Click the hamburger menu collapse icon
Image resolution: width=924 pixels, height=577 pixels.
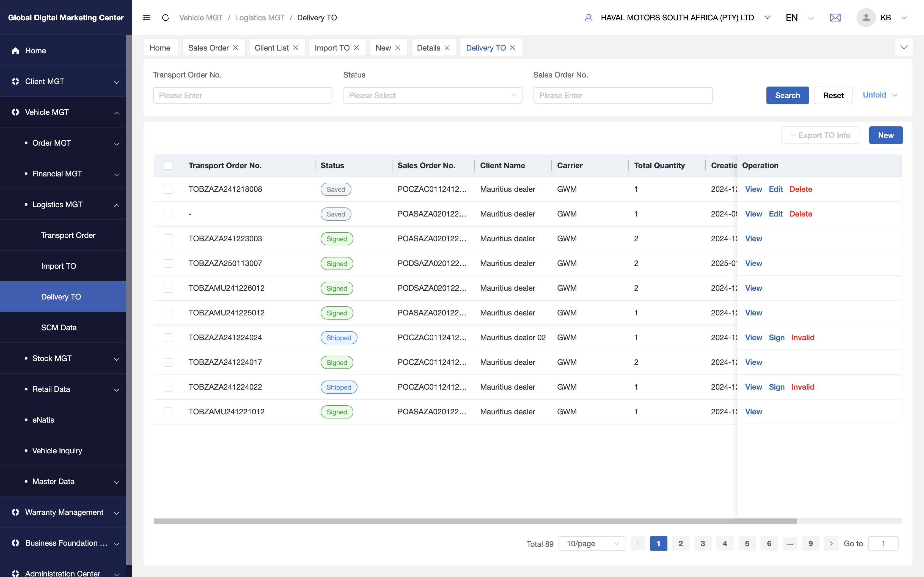click(x=146, y=18)
